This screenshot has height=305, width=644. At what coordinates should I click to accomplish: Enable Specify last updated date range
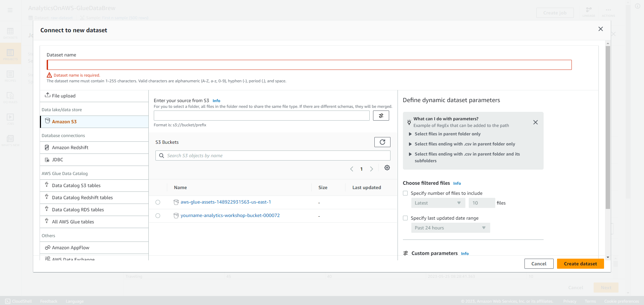click(405, 218)
